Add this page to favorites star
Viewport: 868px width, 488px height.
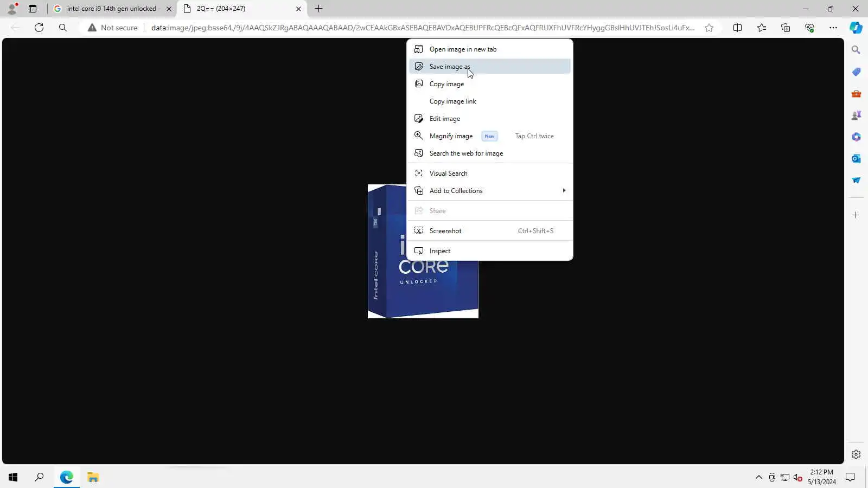(x=709, y=28)
